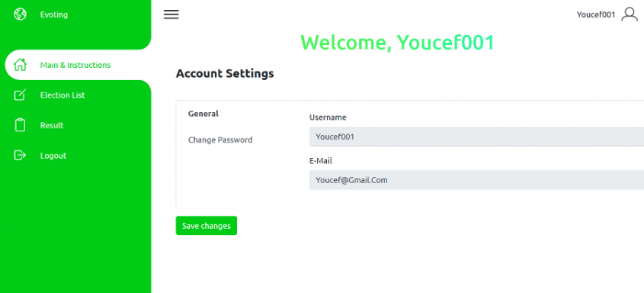Open the Result menu entry
644x293 pixels.
click(52, 125)
